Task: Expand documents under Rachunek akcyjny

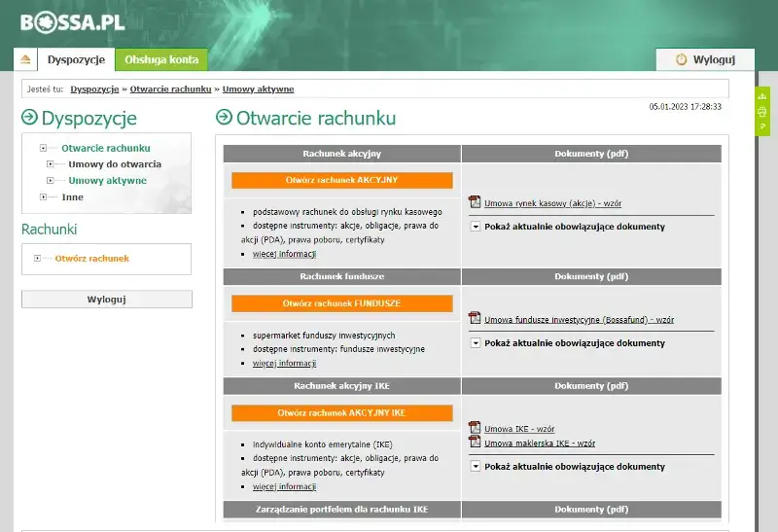Action: [476, 227]
